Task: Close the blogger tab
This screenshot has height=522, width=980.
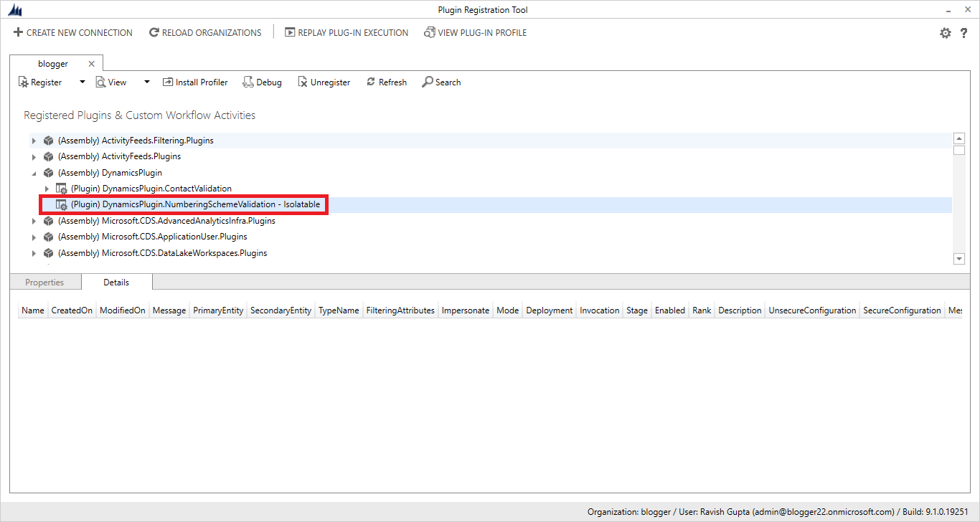Action: [x=91, y=64]
